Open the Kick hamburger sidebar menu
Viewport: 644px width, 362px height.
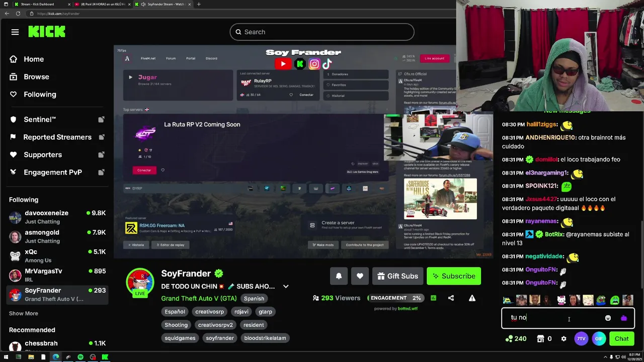point(15,32)
